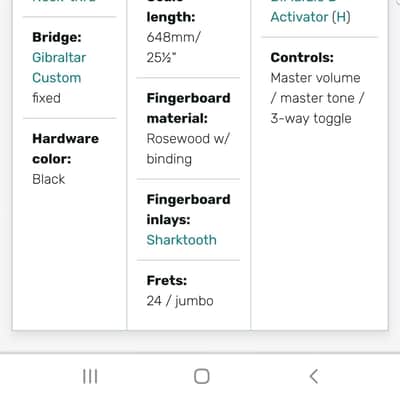The height and width of the screenshot is (400, 400).
Task: Select the 3-way toggle text
Action: pos(311,119)
